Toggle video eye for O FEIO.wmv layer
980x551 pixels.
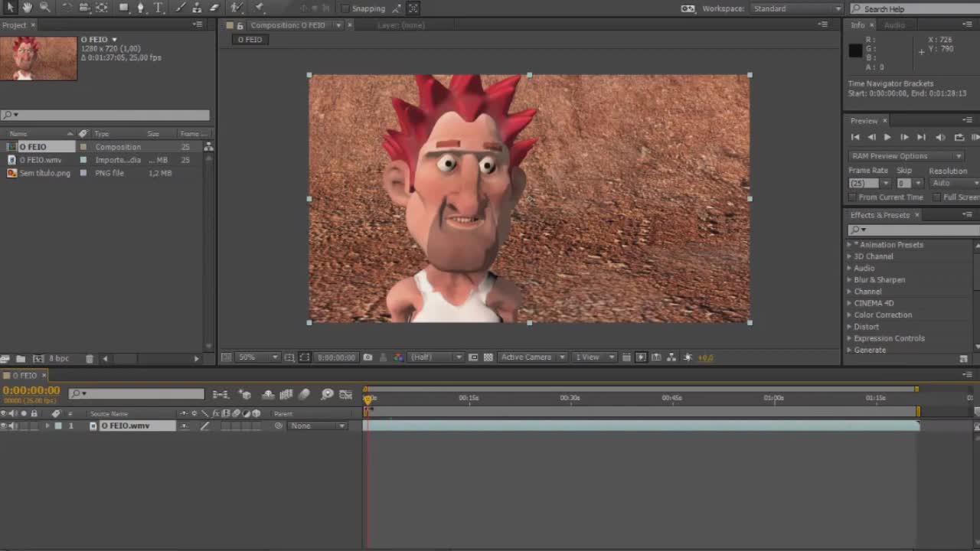(4, 425)
